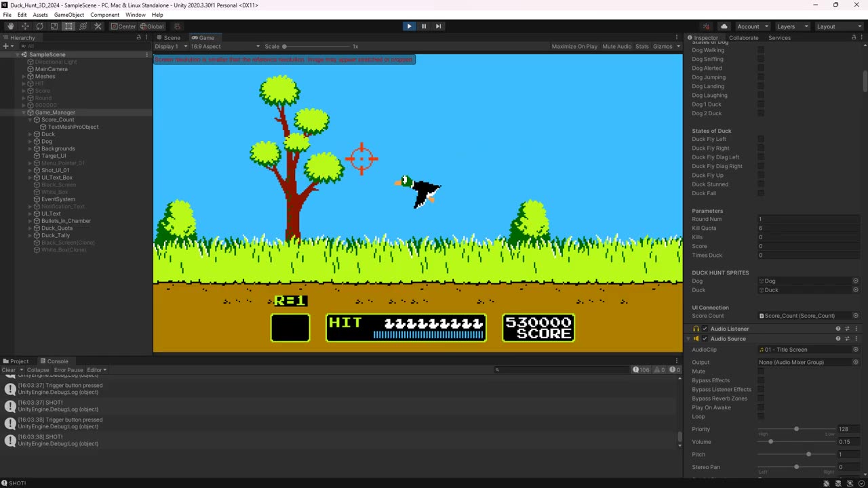The height and width of the screenshot is (488, 868).
Task: Open the Collab cloud icon
Action: (724, 26)
